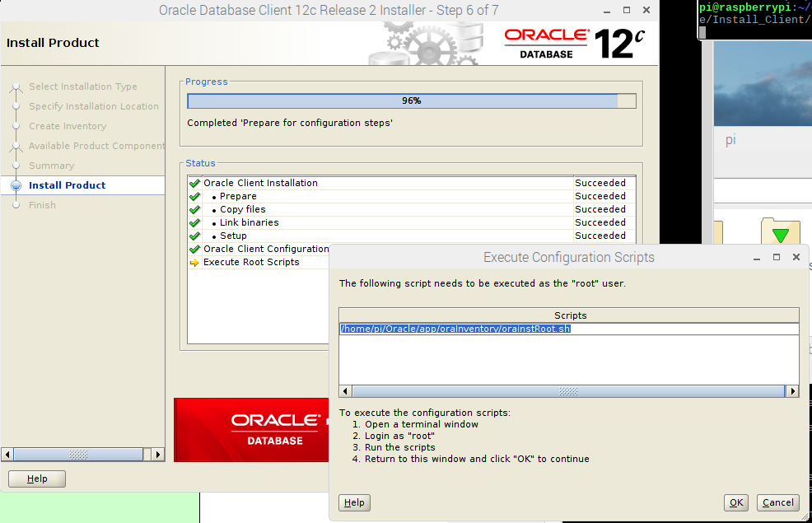812x523 pixels.
Task: Select the Specify Installation Location step
Action: 94,106
